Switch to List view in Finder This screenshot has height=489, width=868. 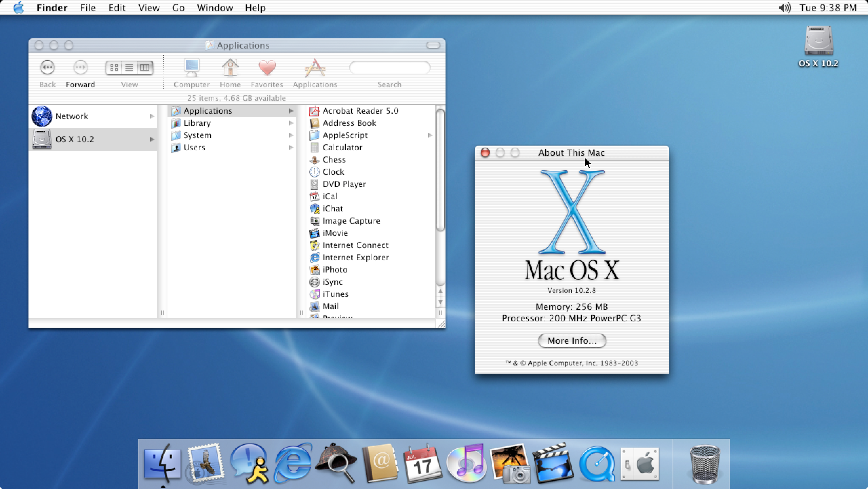point(129,67)
